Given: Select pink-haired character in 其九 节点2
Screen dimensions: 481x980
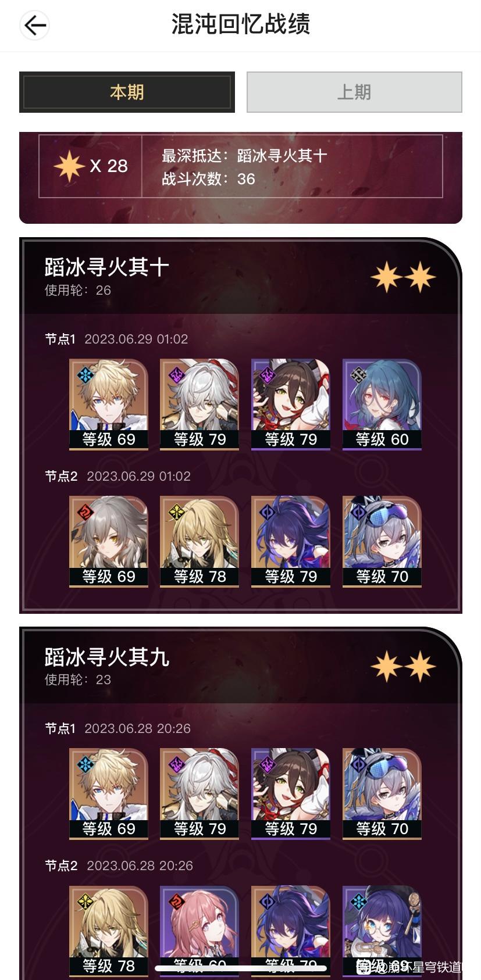Looking at the screenshot, I should (x=199, y=930).
